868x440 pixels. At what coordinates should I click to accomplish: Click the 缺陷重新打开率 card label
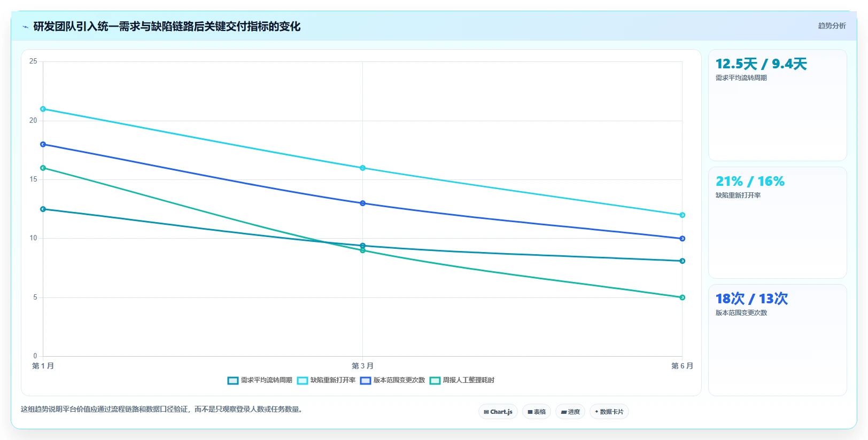[738, 195]
